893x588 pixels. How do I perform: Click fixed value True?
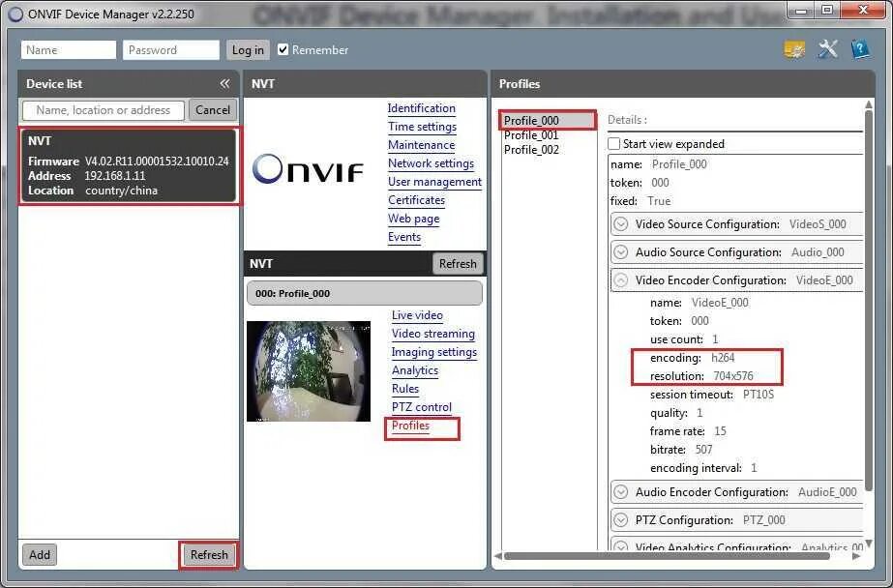click(659, 201)
